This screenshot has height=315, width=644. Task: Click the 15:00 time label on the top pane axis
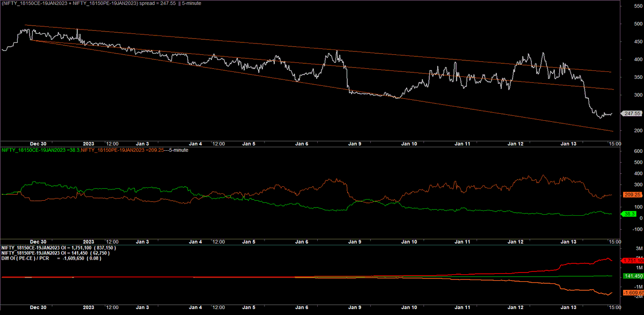(x=614, y=144)
